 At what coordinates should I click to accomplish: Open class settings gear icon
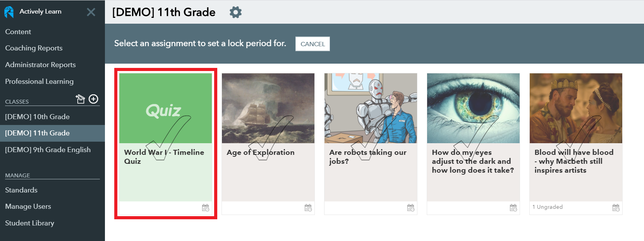coord(236,12)
